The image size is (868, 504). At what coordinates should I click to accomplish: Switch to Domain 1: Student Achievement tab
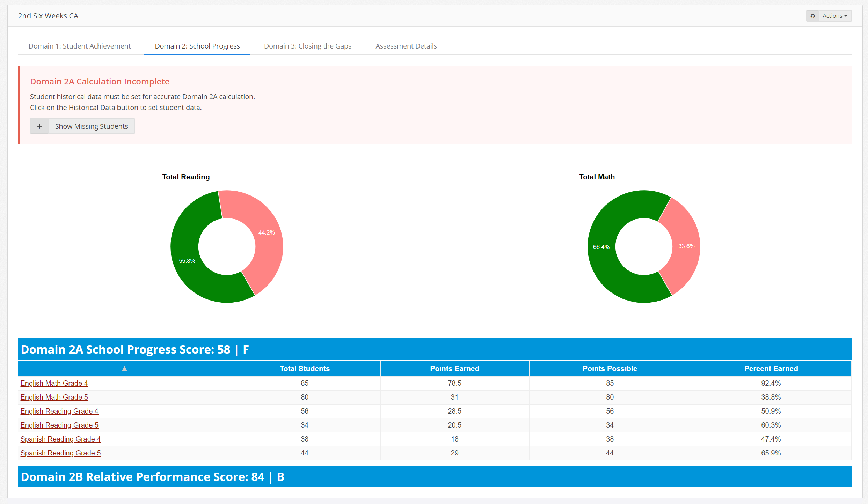pos(79,46)
